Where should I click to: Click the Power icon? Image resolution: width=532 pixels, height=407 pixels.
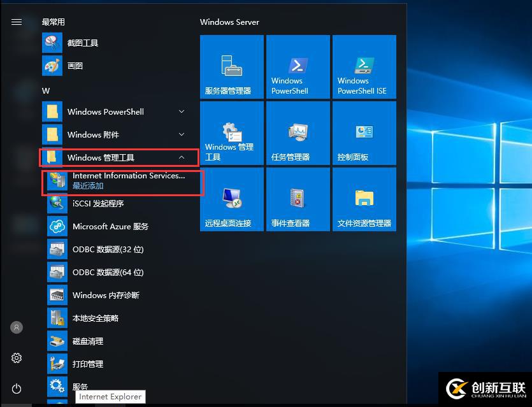pos(17,389)
